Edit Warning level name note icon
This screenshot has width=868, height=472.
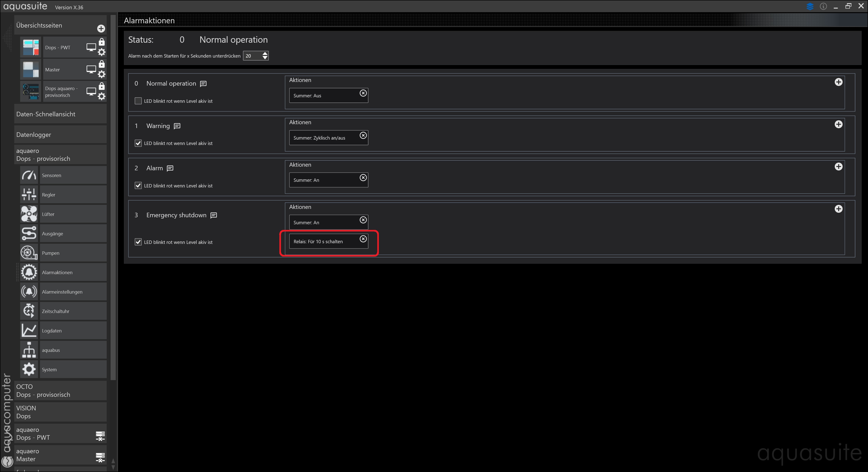[177, 126]
